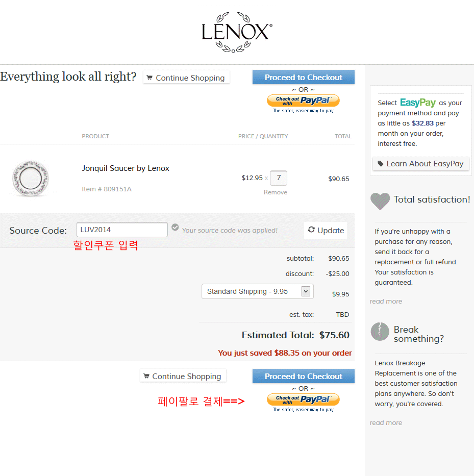Open the Standard Shipping dropdown

click(x=306, y=291)
